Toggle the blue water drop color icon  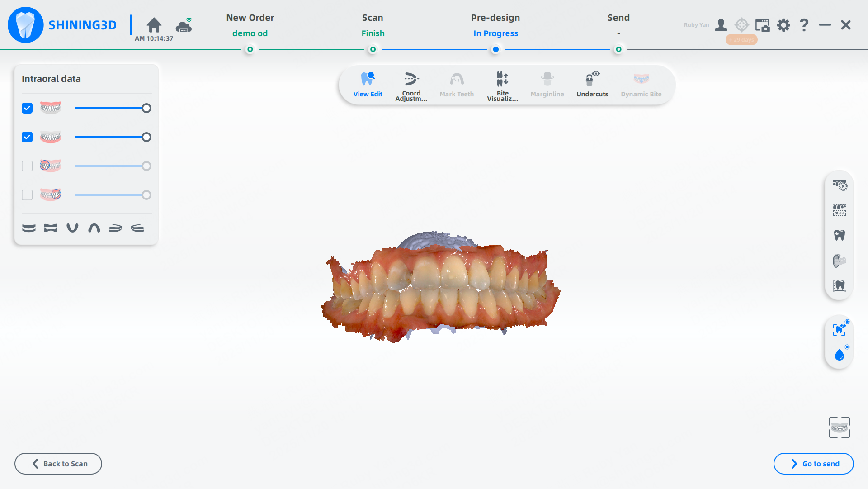point(840,355)
